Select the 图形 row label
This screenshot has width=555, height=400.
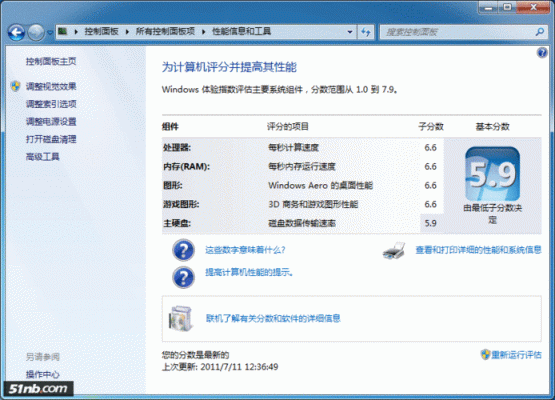173,185
